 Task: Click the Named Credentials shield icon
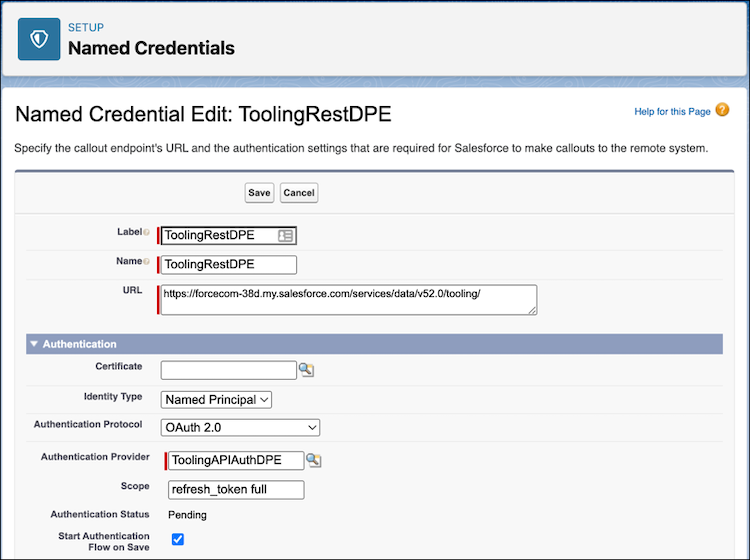[x=39, y=39]
